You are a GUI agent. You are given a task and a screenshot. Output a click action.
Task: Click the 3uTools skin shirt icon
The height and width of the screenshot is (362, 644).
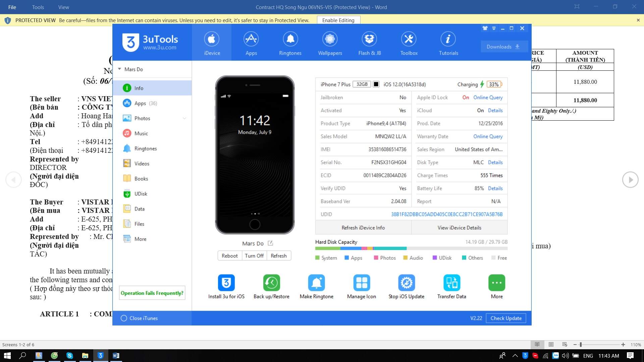(x=485, y=28)
